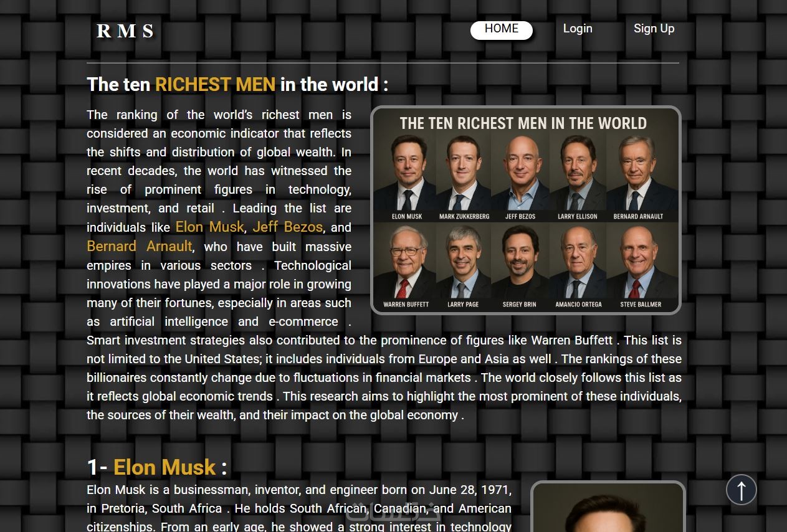
Task: Go to Sign Up
Action: [654, 29]
